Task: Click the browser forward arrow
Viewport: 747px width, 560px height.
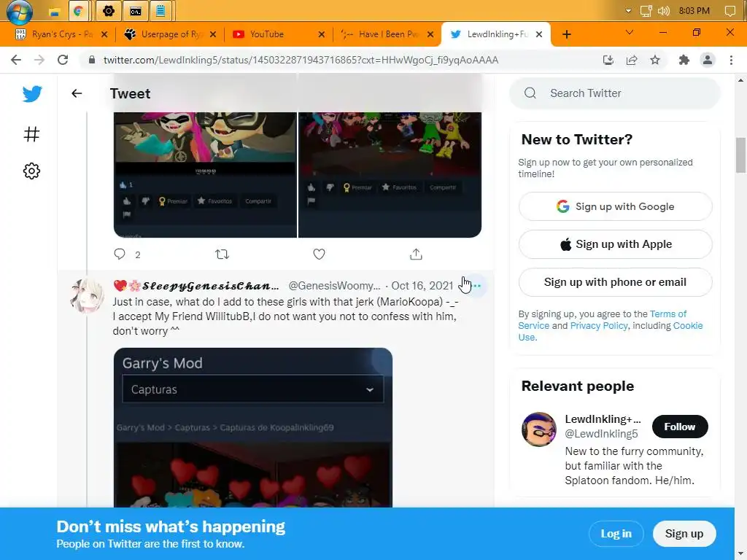Action: point(39,60)
